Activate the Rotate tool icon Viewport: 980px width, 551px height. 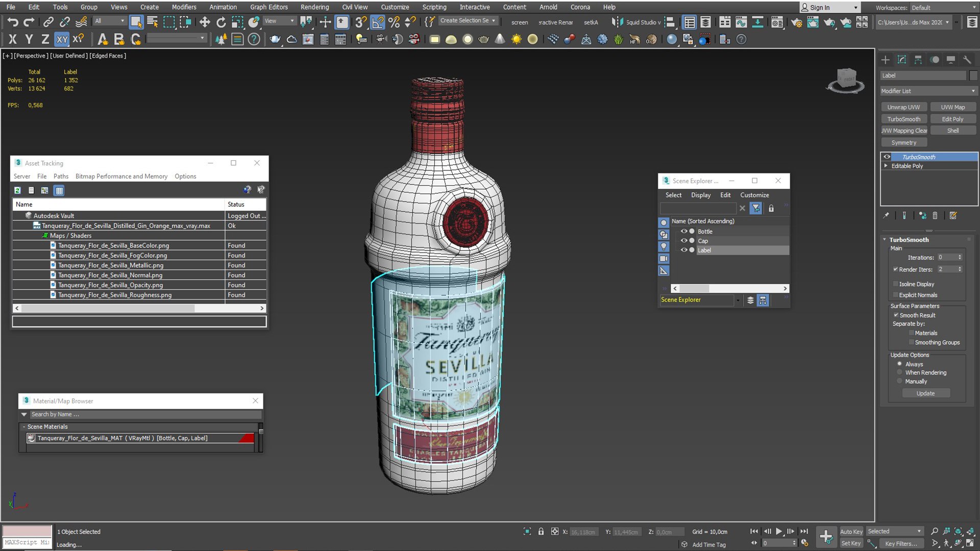(220, 22)
